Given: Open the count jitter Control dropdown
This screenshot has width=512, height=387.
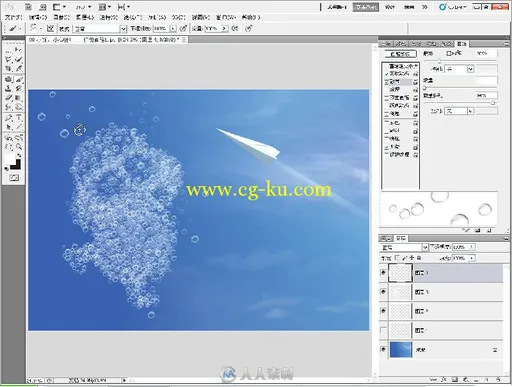Looking at the screenshot, I should pos(470,111).
